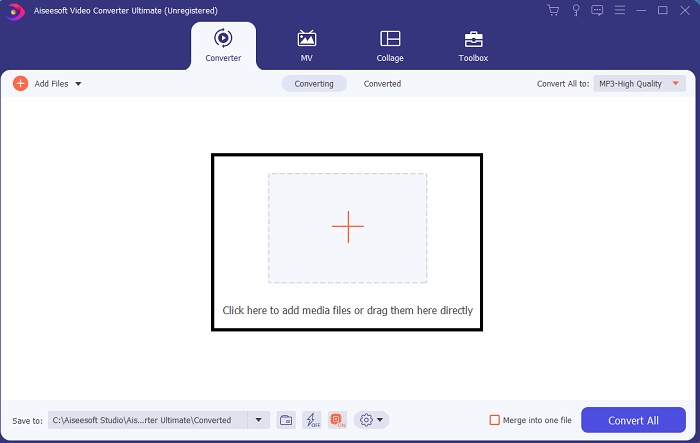Image resolution: width=700 pixels, height=443 pixels.
Task: Switch to the Collage tab
Action: [390, 46]
